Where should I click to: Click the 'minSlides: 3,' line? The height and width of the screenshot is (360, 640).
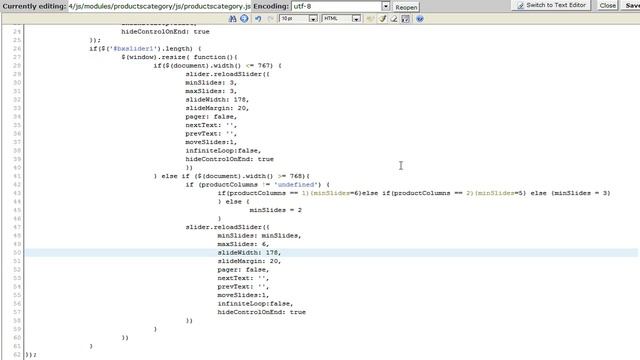coord(211,82)
